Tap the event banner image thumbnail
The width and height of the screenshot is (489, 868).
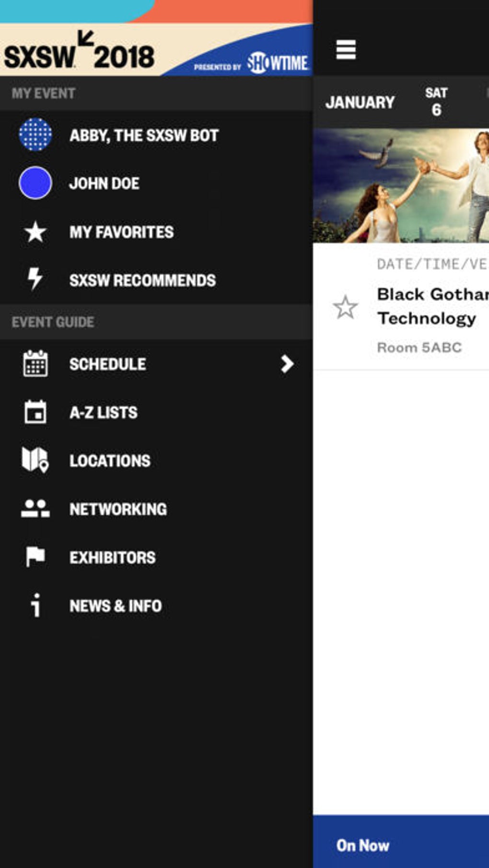point(401,185)
